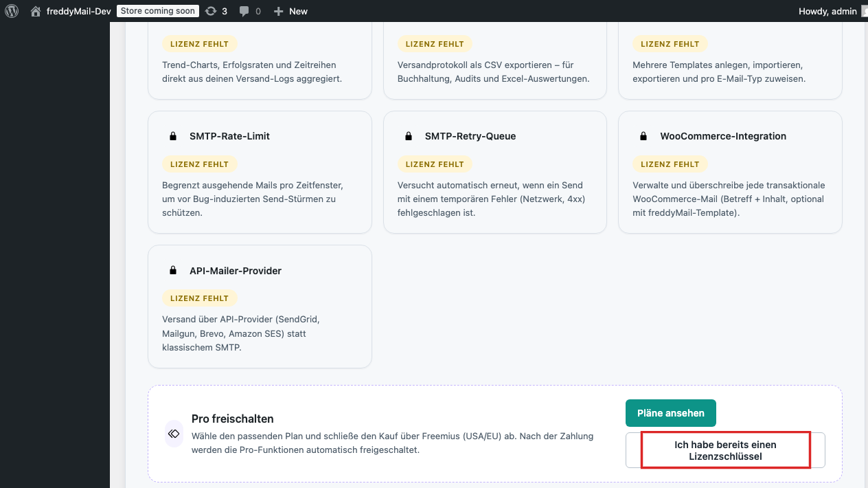
Task: Click Lizenz fehlt badge above Versandprotokoll text
Action: [x=435, y=44]
